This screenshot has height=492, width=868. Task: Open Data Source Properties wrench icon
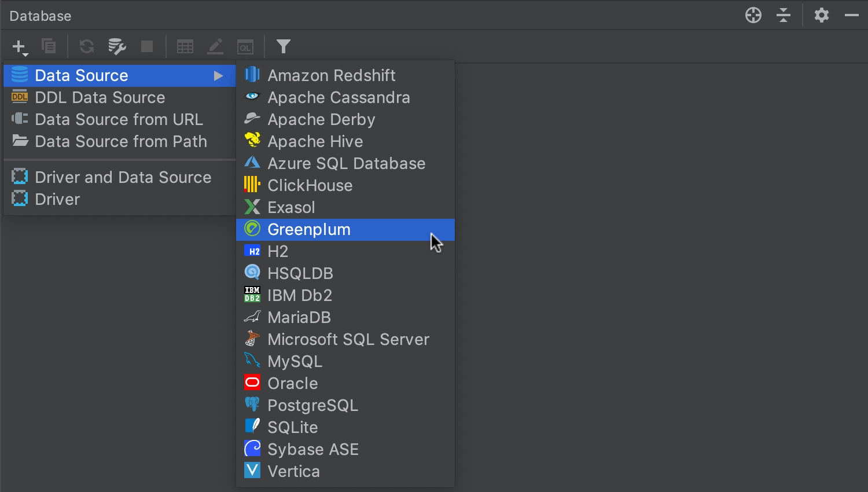(117, 46)
